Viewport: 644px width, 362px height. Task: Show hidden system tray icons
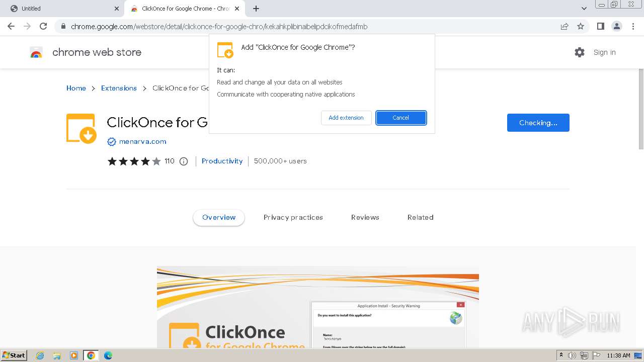tap(561, 355)
